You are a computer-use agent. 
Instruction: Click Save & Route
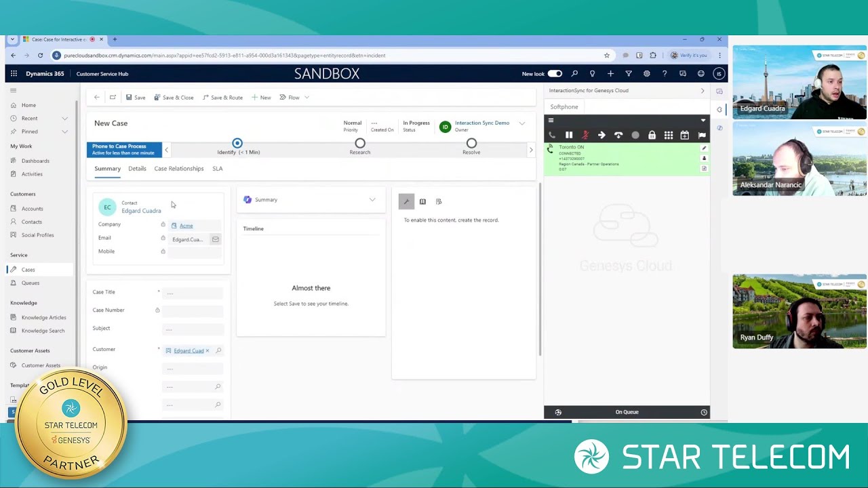pos(222,98)
